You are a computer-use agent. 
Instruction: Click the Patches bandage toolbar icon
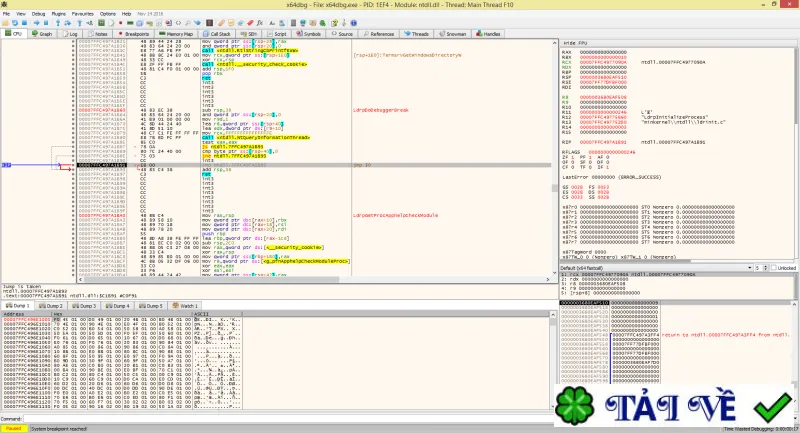(221, 23)
